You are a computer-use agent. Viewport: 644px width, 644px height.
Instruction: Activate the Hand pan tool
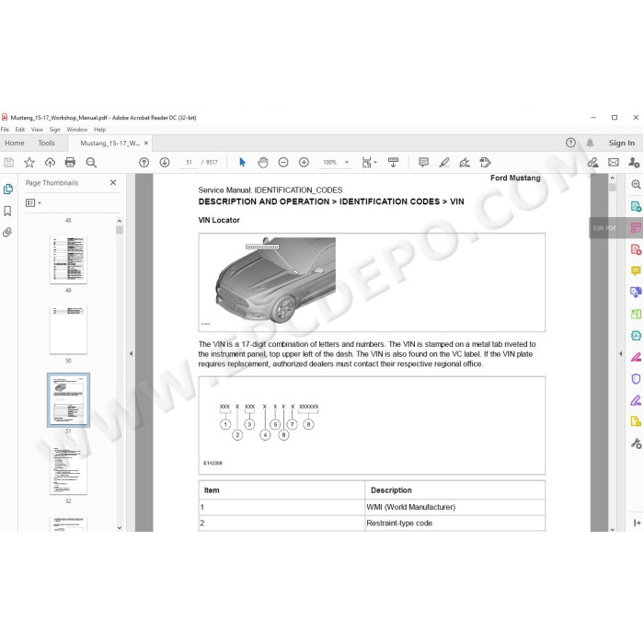pyautogui.click(x=263, y=163)
